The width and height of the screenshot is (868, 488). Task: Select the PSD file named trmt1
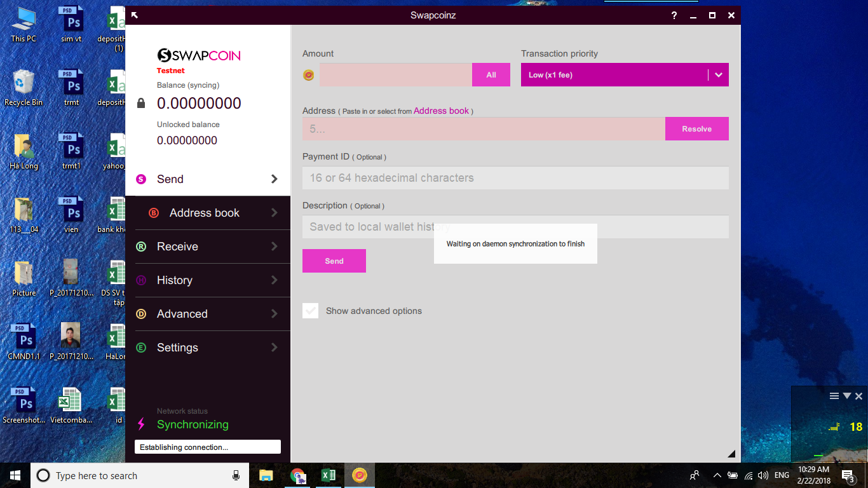coord(71,151)
